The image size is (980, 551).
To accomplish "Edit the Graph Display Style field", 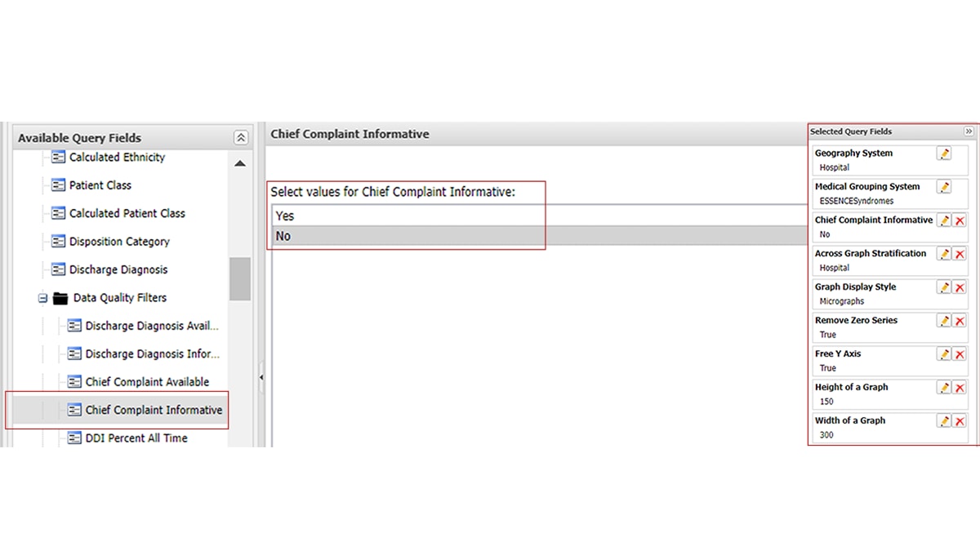I will (x=944, y=287).
